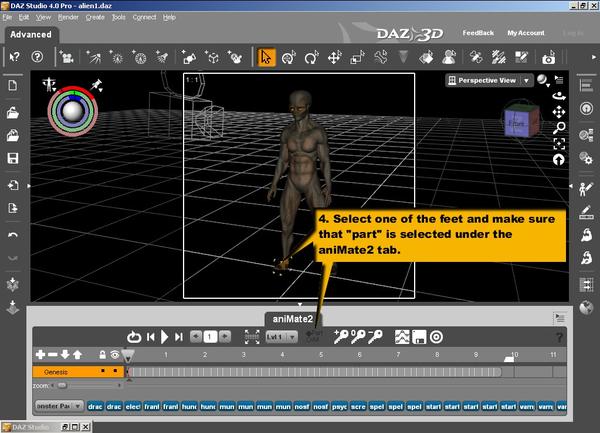
Task: Toggle loop playback in aniMate2
Action: click(134, 337)
